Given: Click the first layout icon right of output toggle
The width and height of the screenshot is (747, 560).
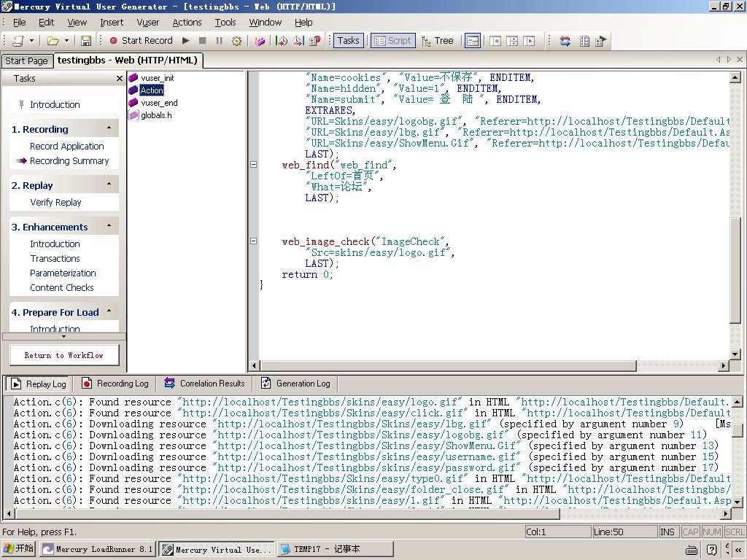Looking at the screenshot, I should coord(495,41).
